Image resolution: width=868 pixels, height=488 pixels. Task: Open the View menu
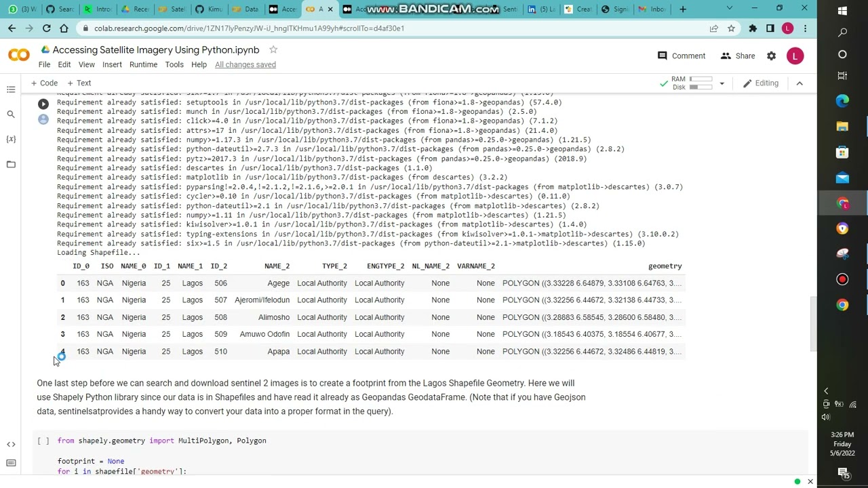pos(87,64)
